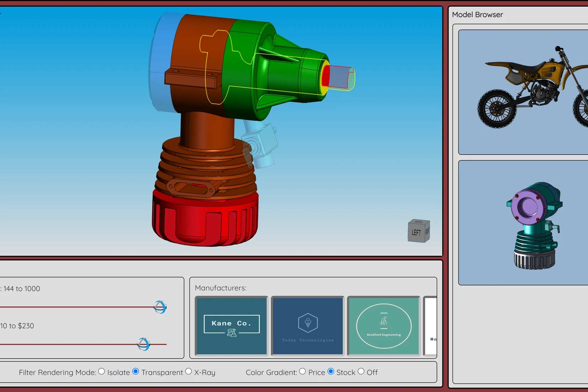The width and height of the screenshot is (588, 392).
Task: Click the globe handle on the quantity slider
Action: pos(160,307)
